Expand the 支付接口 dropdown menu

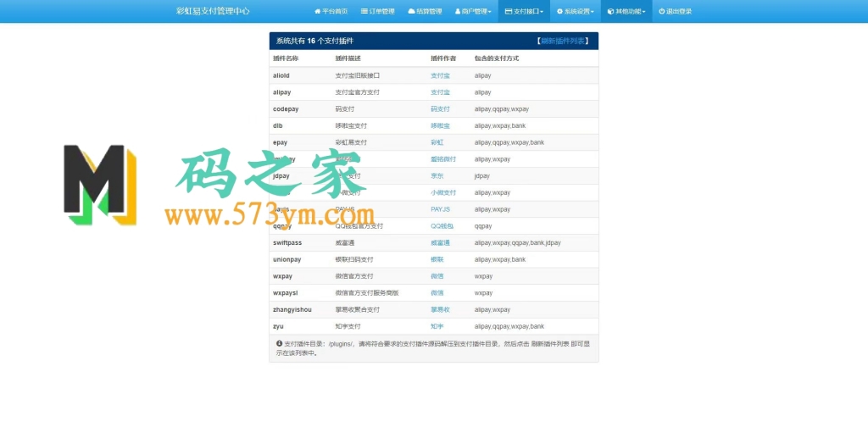[524, 11]
